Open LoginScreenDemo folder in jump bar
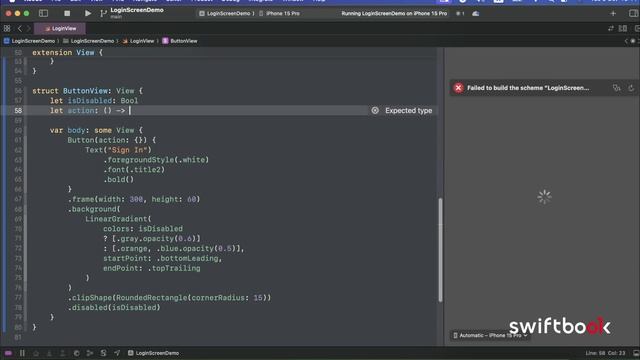 pyautogui.click(x=89, y=41)
